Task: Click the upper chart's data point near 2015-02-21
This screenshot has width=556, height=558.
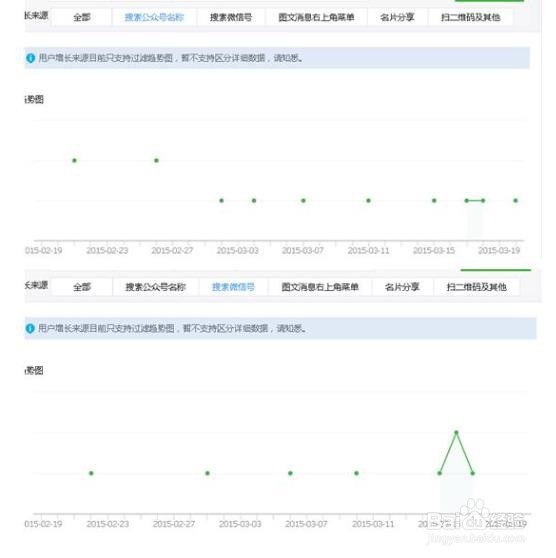Action: click(x=74, y=160)
